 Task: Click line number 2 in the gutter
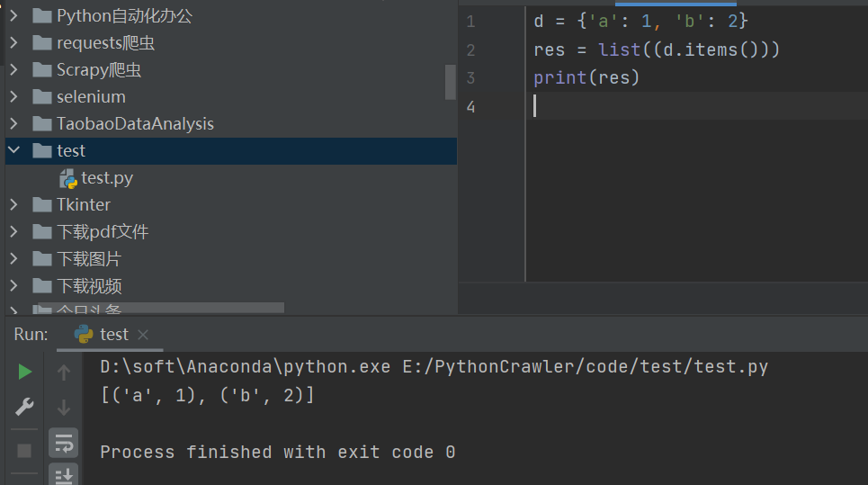[x=470, y=49]
